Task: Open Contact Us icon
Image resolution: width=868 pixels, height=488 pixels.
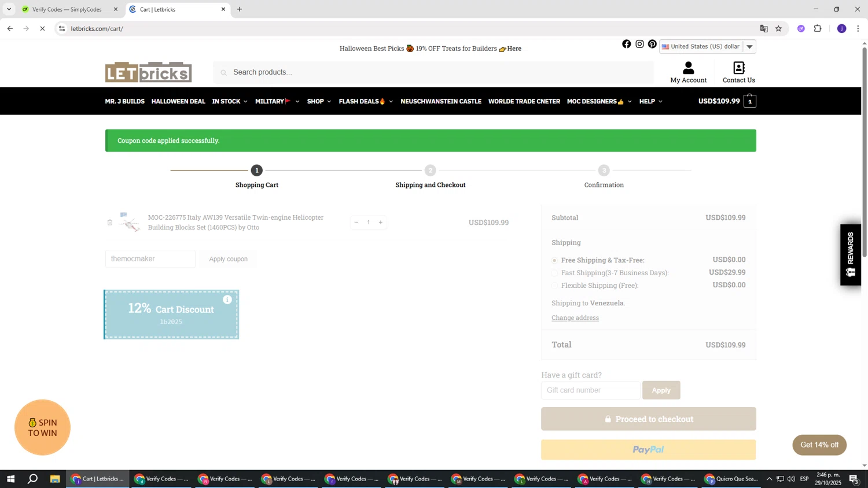Action: click(738, 68)
